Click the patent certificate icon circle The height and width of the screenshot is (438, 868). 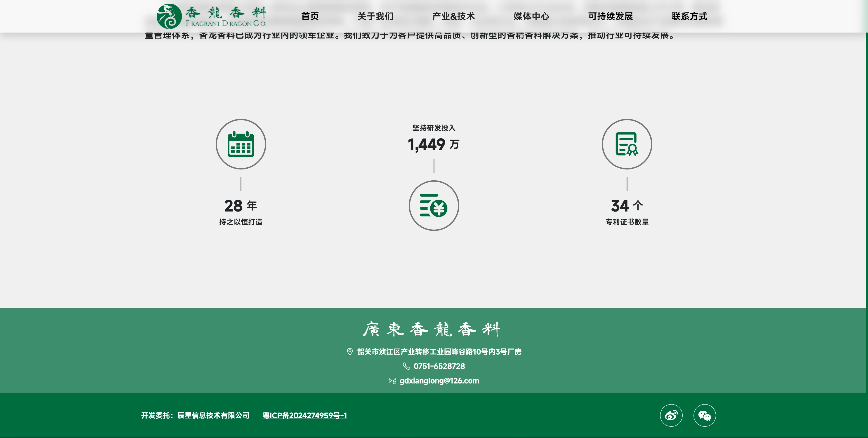(x=627, y=144)
